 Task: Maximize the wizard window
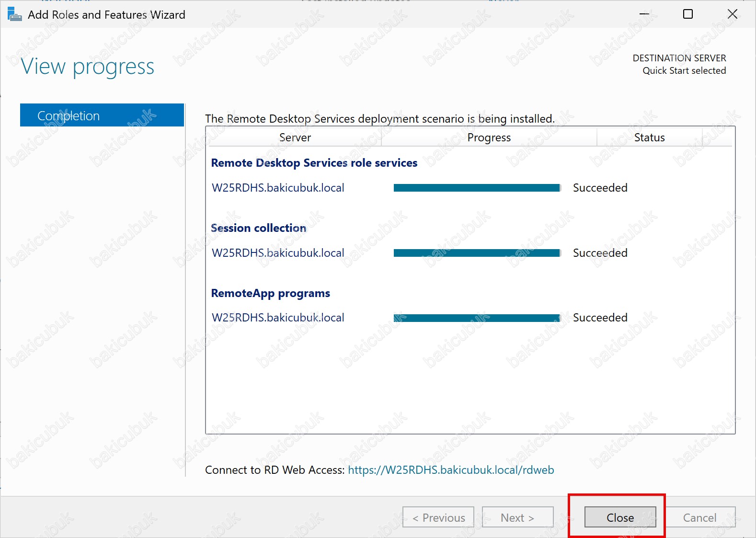click(688, 14)
